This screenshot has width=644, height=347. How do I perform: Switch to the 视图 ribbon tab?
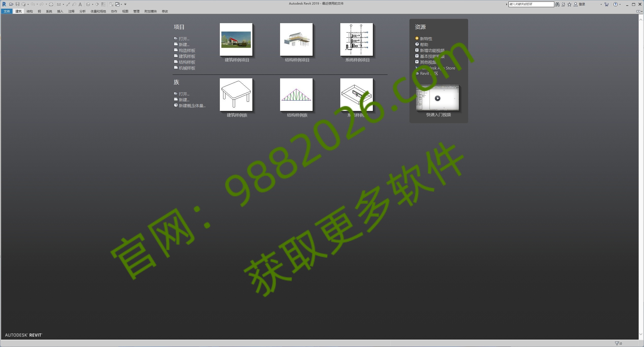point(125,11)
